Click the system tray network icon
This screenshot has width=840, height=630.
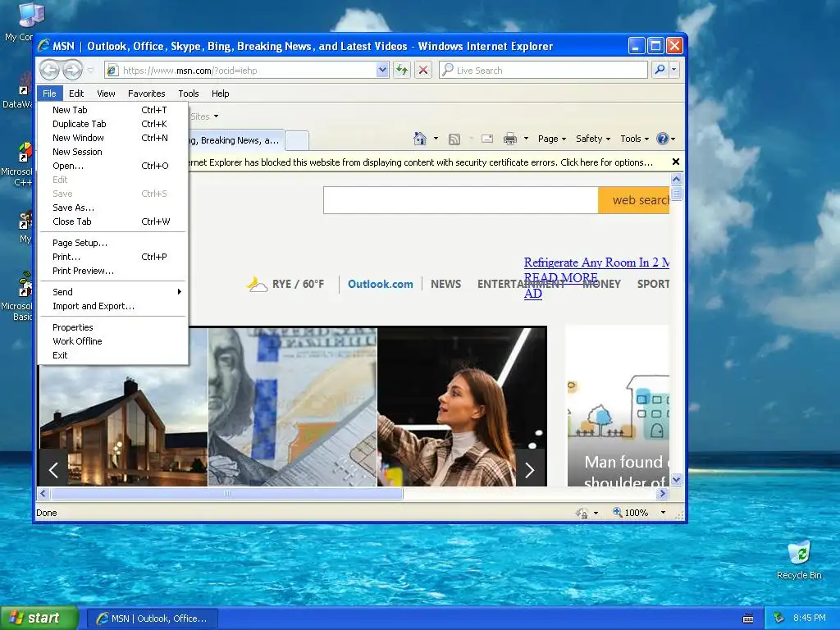pos(778,619)
